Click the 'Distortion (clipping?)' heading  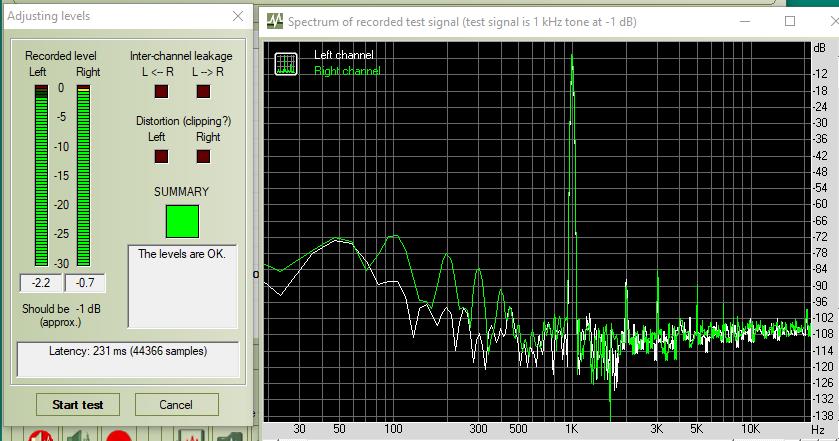[x=184, y=121]
